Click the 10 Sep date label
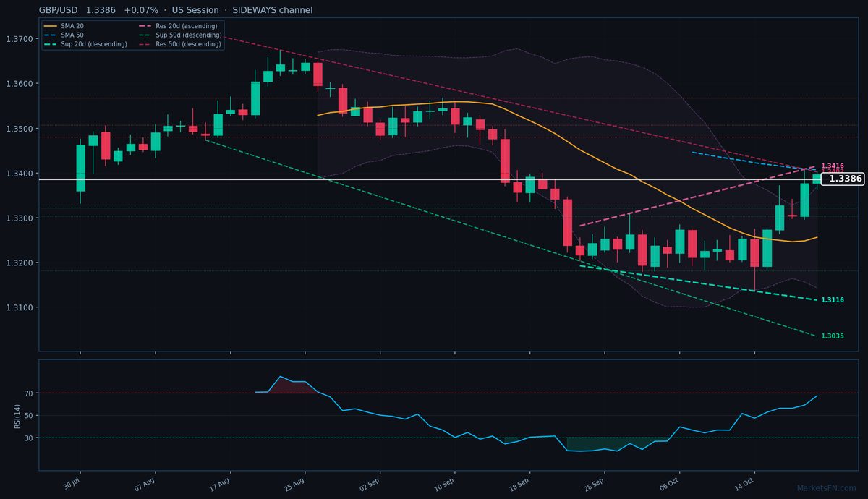Viewport: 868px width, 499px height. [444, 485]
